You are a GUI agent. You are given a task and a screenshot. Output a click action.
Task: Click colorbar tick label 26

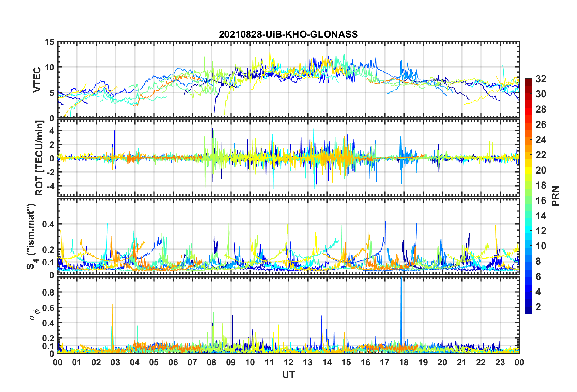541,124
